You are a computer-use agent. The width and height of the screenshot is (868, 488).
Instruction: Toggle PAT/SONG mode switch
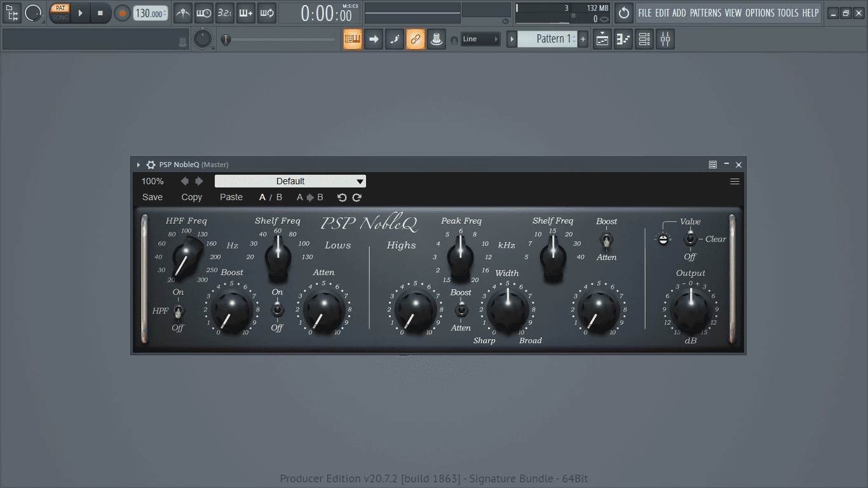coord(60,13)
